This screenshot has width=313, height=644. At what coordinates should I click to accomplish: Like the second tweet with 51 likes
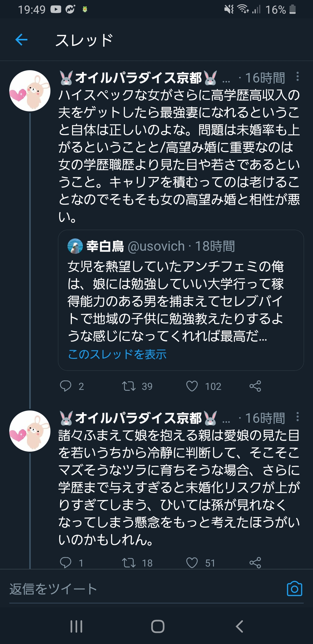(192, 563)
